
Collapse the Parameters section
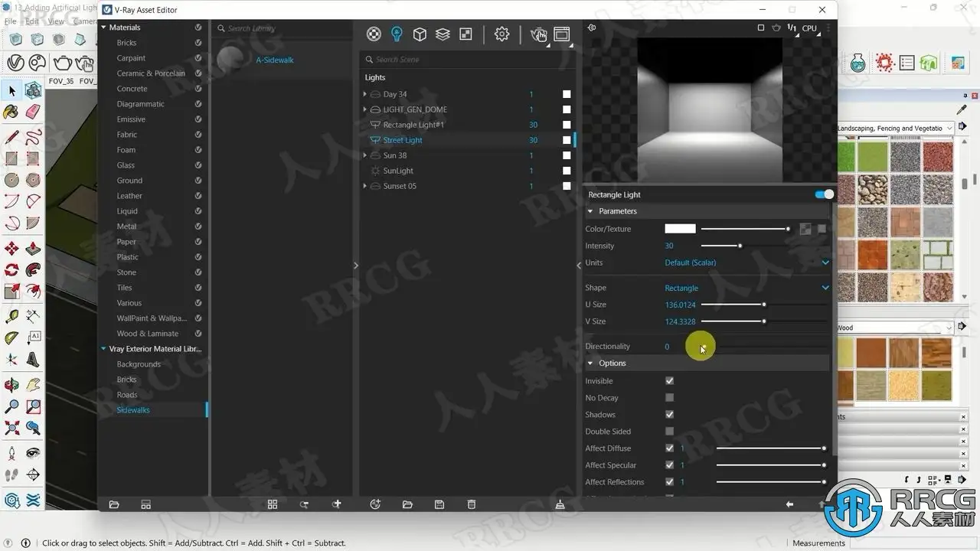point(590,211)
